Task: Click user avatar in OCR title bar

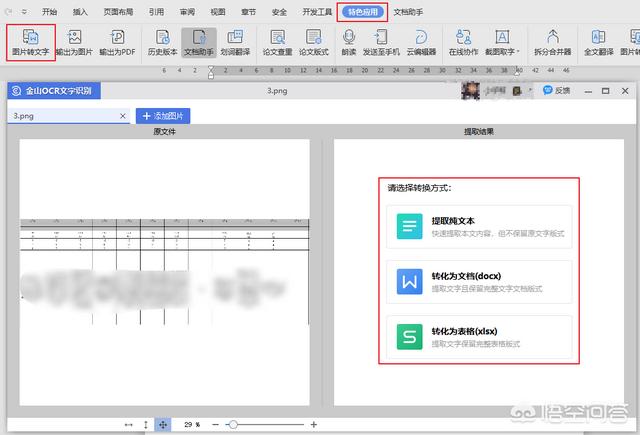Action: point(470,90)
